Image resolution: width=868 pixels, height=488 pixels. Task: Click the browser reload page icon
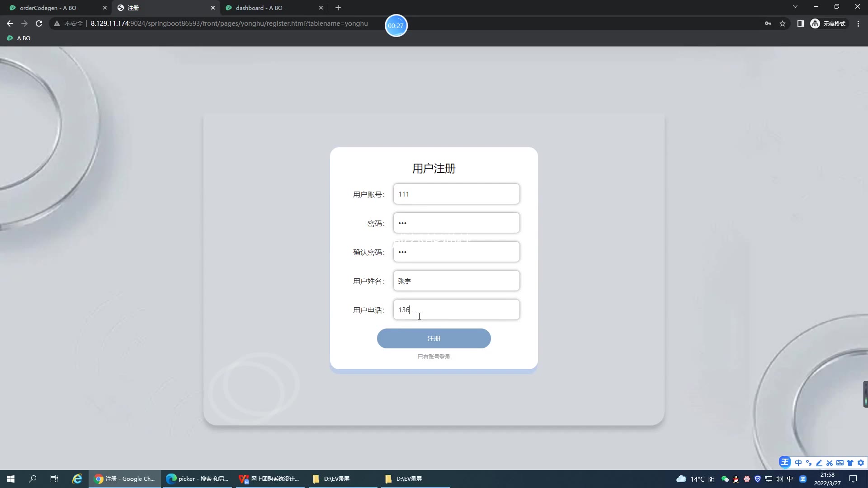39,23
